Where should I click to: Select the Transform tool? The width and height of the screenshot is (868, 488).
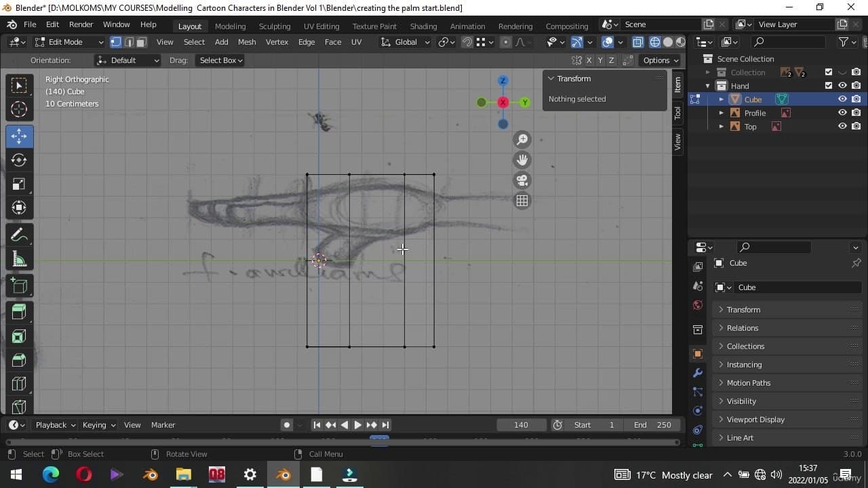19,207
